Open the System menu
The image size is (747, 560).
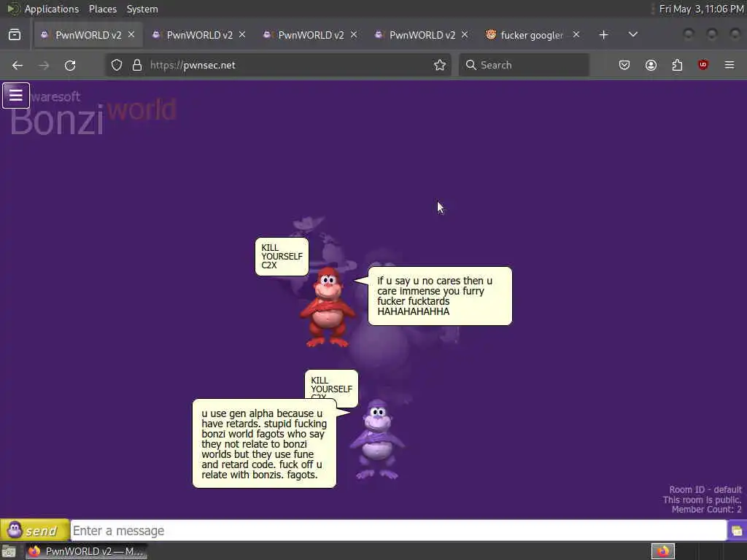[x=142, y=9]
